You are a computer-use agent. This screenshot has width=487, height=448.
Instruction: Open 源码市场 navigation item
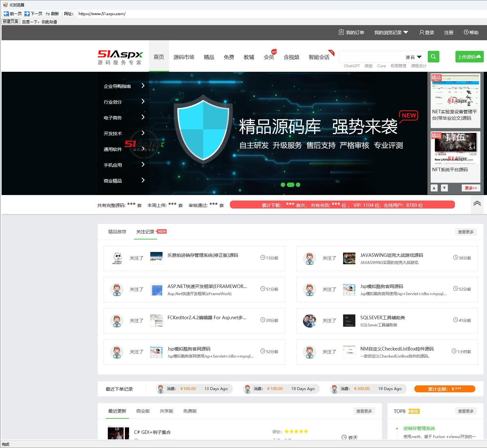coord(184,57)
